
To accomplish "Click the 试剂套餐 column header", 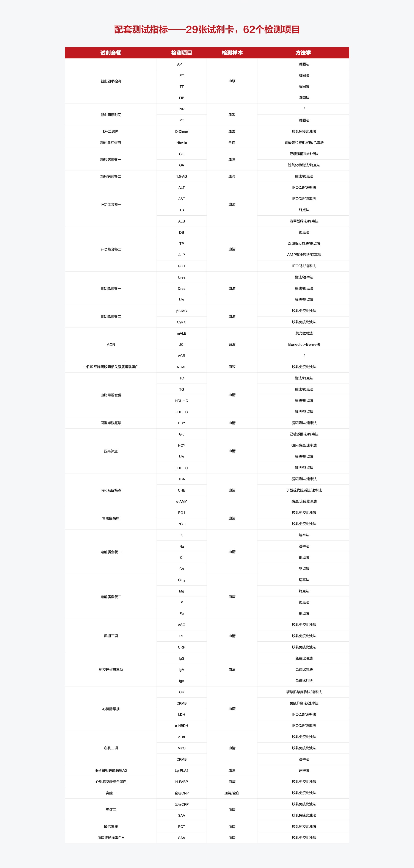I will click(111, 53).
